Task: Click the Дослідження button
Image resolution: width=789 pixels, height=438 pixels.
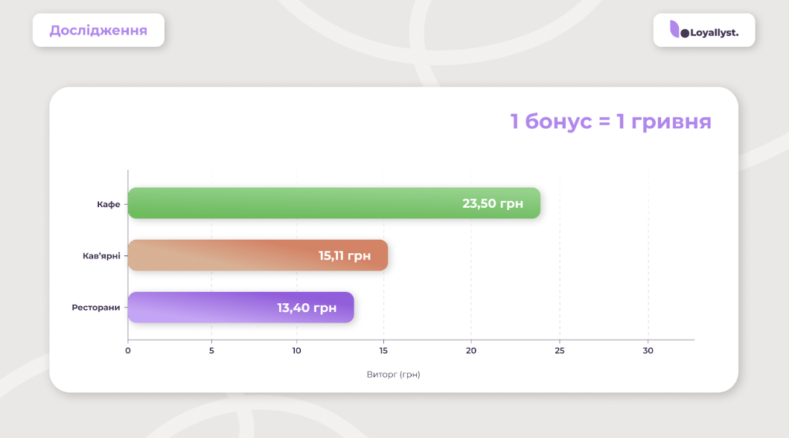Action: 98,30
